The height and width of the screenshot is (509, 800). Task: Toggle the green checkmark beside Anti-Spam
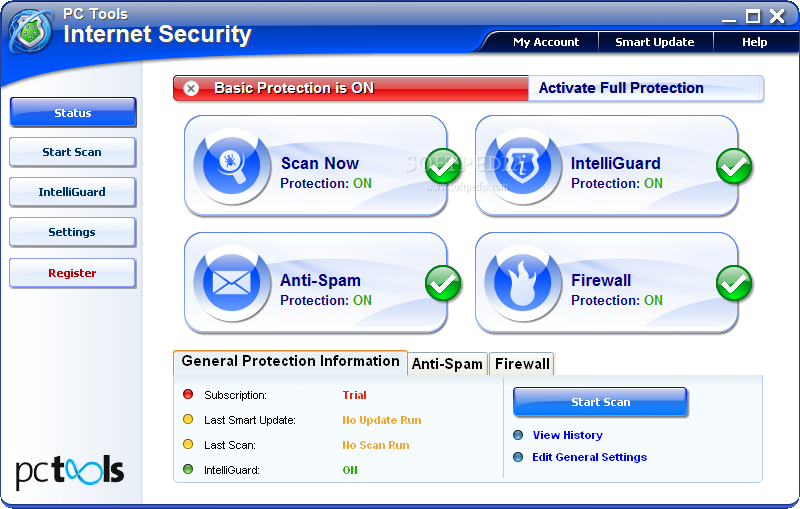tap(443, 283)
